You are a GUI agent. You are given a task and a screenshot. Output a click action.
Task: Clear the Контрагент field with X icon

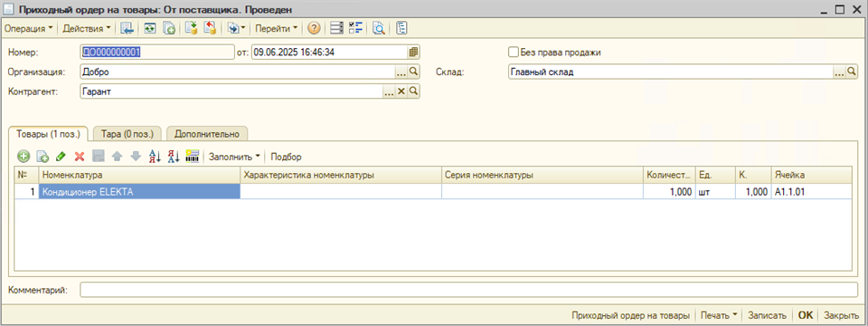tap(401, 91)
